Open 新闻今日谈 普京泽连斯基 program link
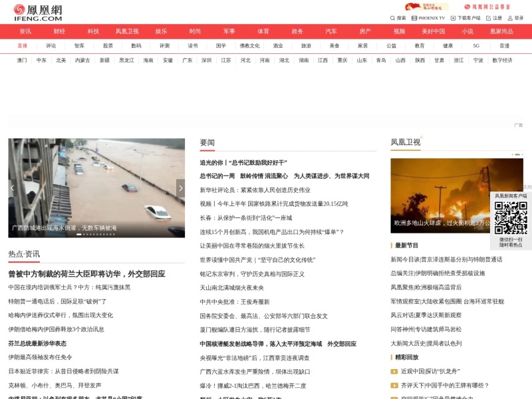Viewport: 532px width, 399px height. (x=446, y=259)
